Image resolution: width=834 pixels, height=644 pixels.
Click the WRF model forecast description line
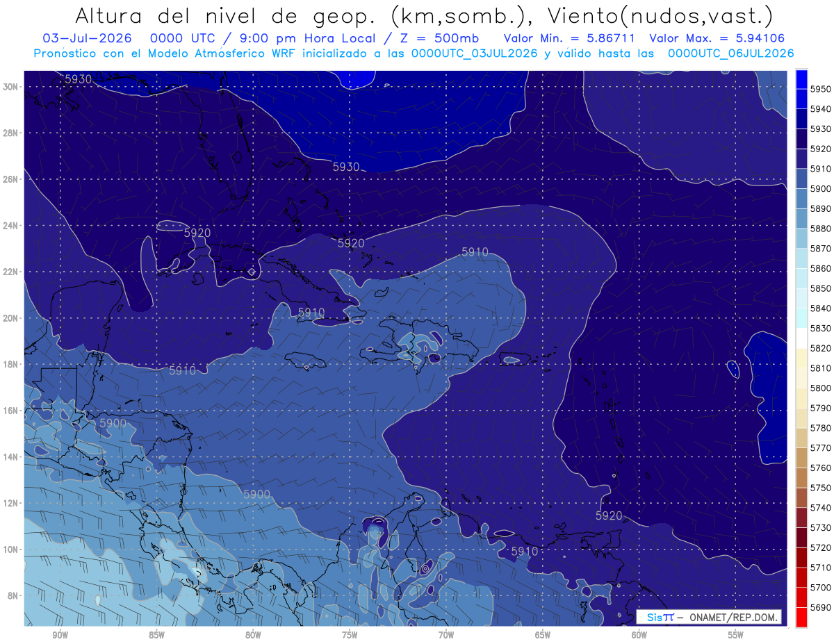[x=414, y=53]
